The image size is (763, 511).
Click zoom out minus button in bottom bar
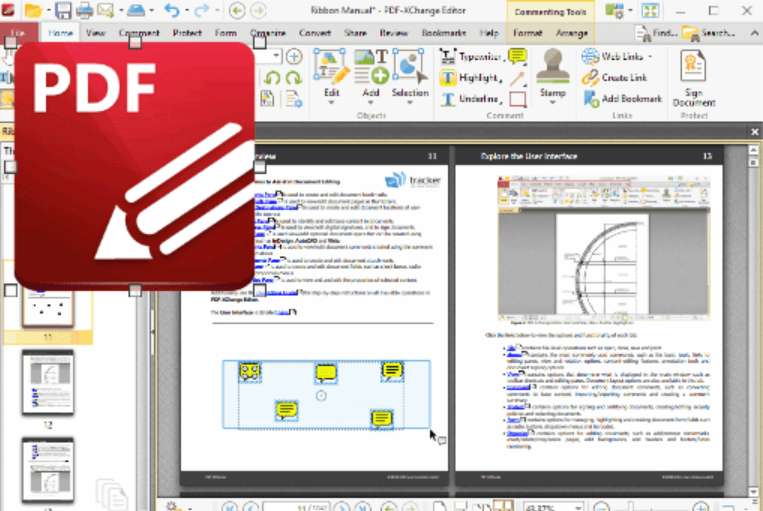point(601,506)
